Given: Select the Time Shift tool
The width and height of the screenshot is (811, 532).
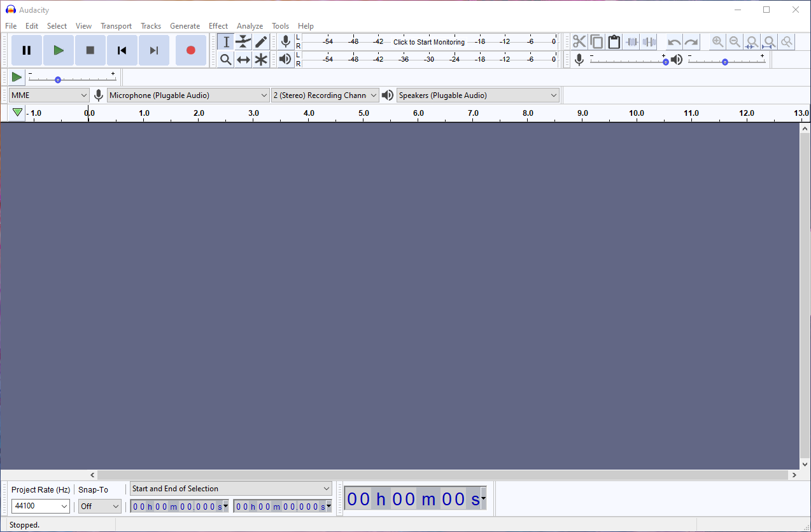Looking at the screenshot, I should click(243, 60).
